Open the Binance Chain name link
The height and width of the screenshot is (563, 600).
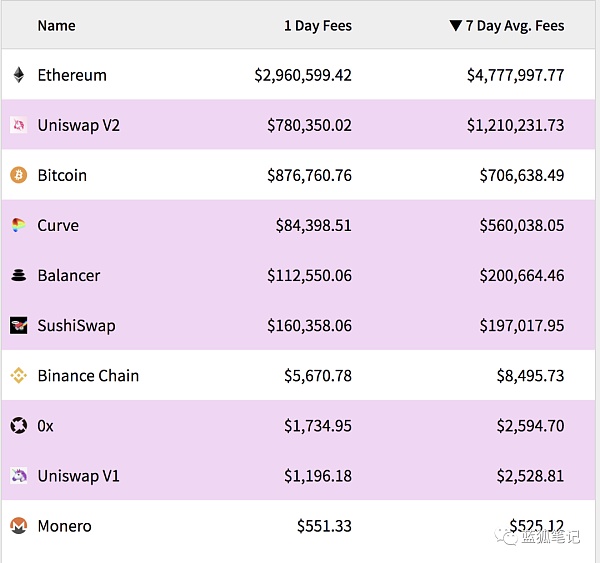click(88, 375)
